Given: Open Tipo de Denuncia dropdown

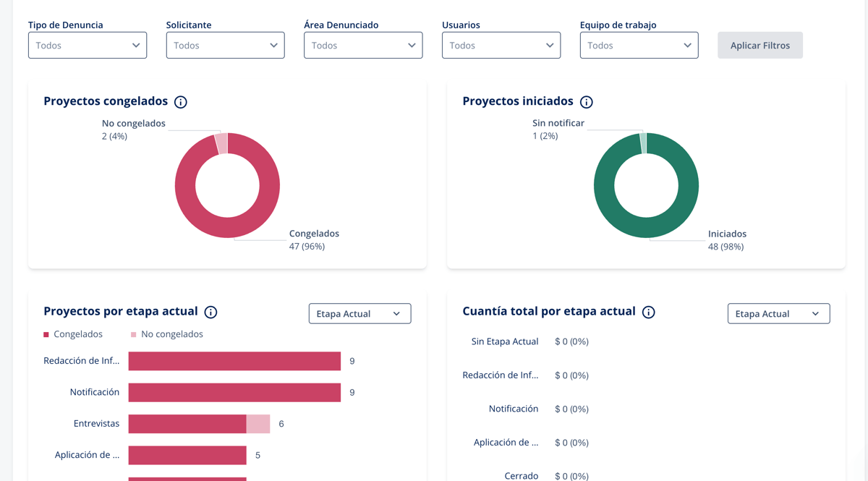Looking at the screenshot, I should coord(88,46).
